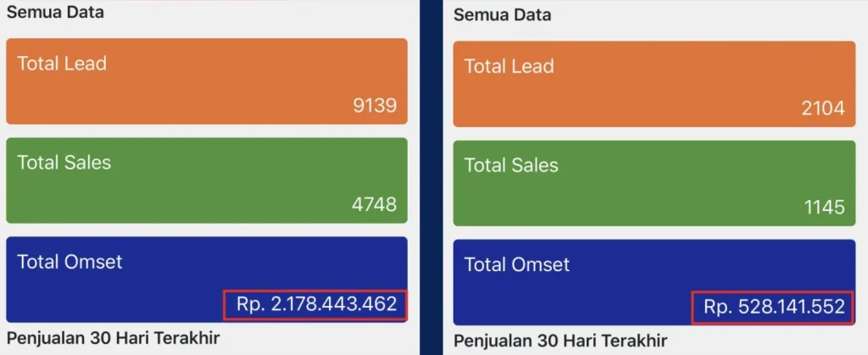Click the left panel's Total Sales label
This screenshot has width=868, height=355.
tap(64, 163)
